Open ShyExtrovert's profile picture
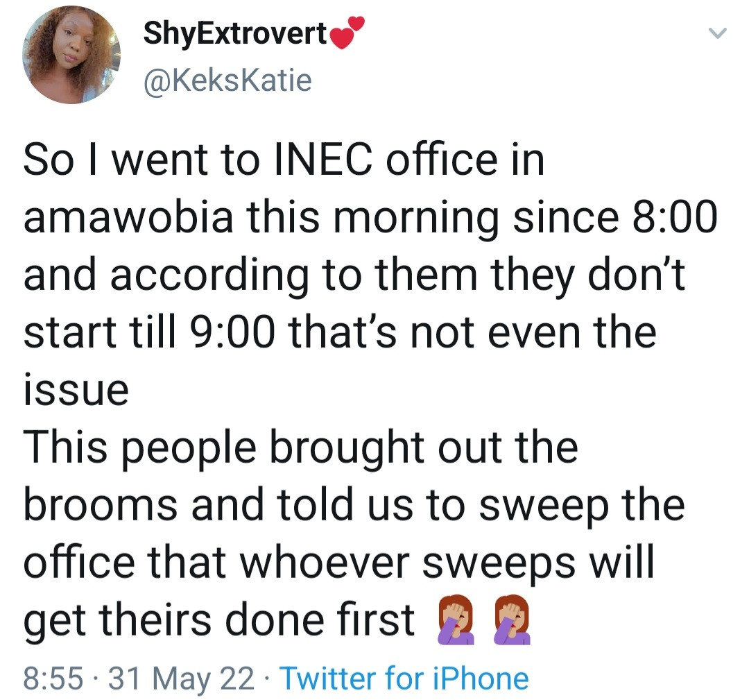The height and width of the screenshot is (700, 749). (71, 55)
